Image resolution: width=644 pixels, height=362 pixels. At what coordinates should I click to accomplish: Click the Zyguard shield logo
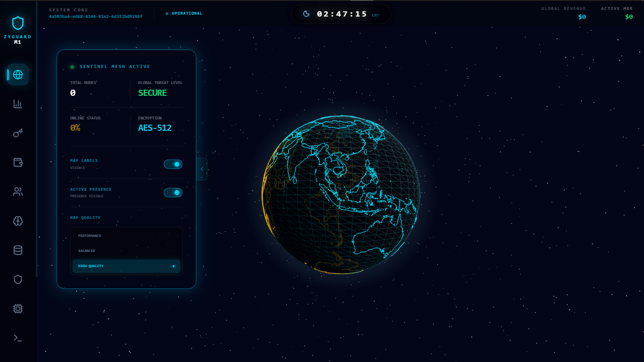click(18, 23)
